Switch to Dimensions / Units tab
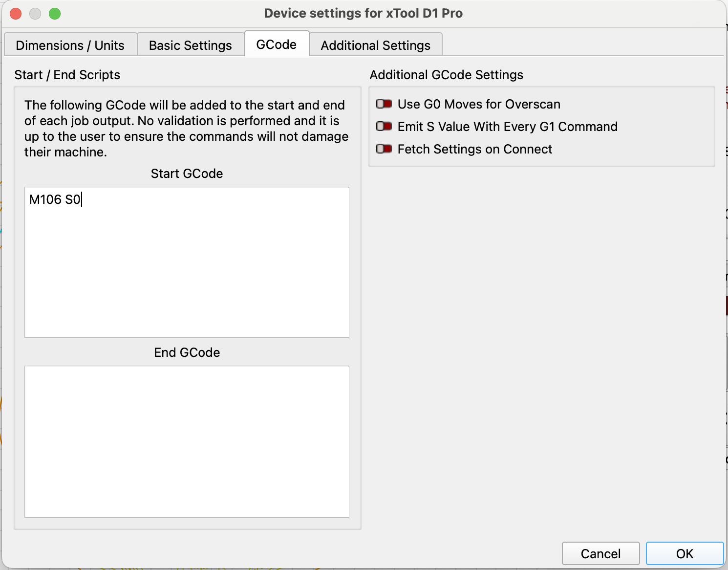Viewport: 728px width, 570px height. point(70,45)
